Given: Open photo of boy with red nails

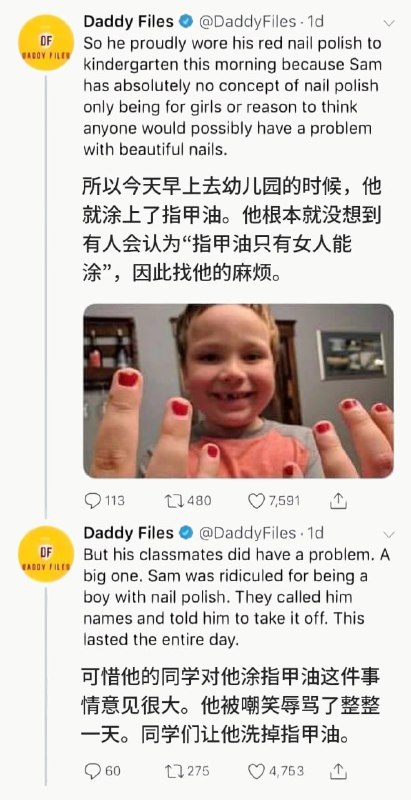Looking at the screenshot, I should [238, 391].
